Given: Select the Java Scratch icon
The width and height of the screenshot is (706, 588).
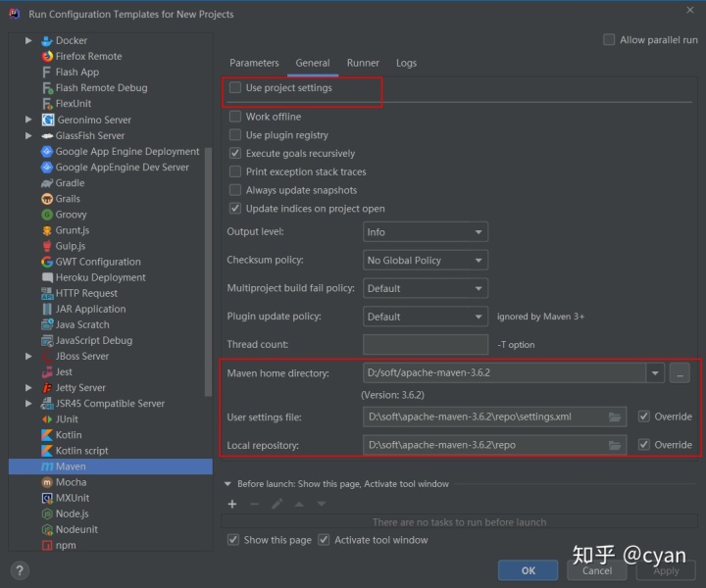Looking at the screenshot, I should point(47,324).
